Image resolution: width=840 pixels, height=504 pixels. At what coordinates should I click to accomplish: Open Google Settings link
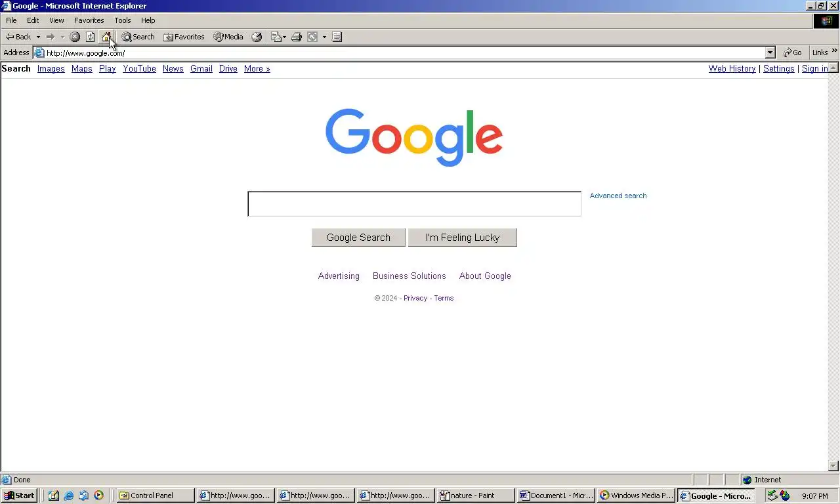click(778, 68)
